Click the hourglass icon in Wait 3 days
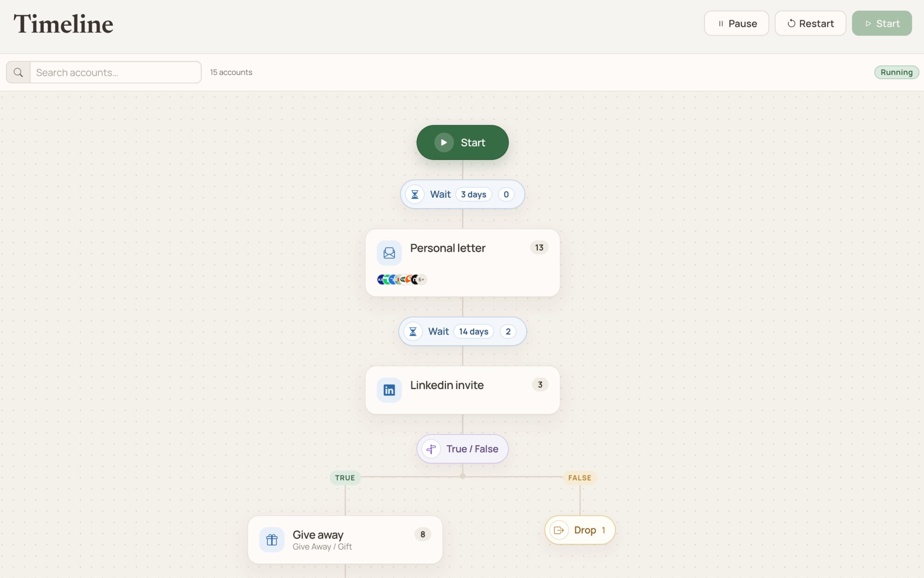This screenshot has height=578, width=924. click(415, 195)
